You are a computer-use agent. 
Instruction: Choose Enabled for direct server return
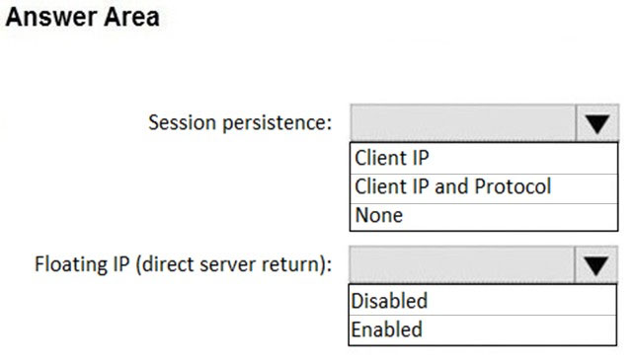click(483, 329)
